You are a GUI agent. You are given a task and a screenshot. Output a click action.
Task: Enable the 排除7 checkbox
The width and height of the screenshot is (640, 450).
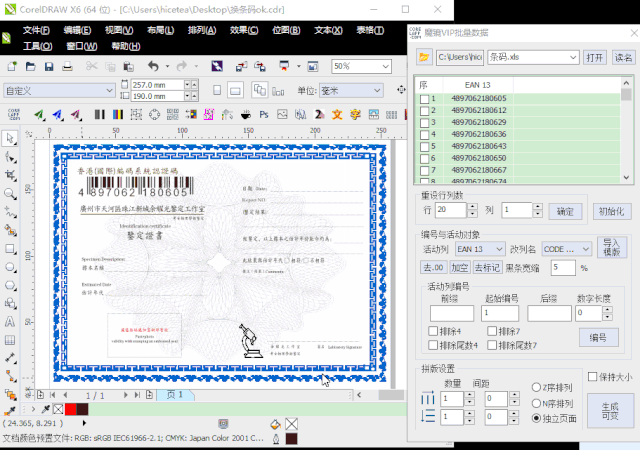492,331
